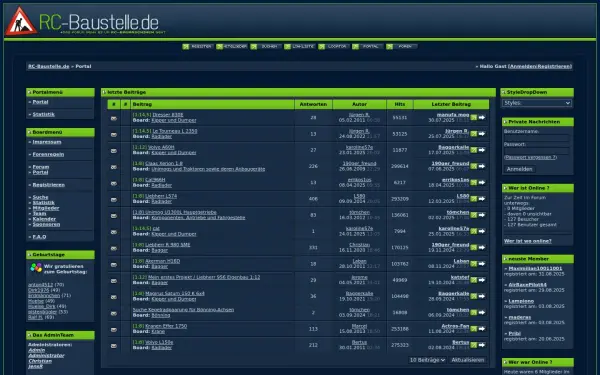The width and height of the screenshot is (600, 375).
Task: Click green icon in Mein erstes Projekt row
Action: [x=474, y=280]
